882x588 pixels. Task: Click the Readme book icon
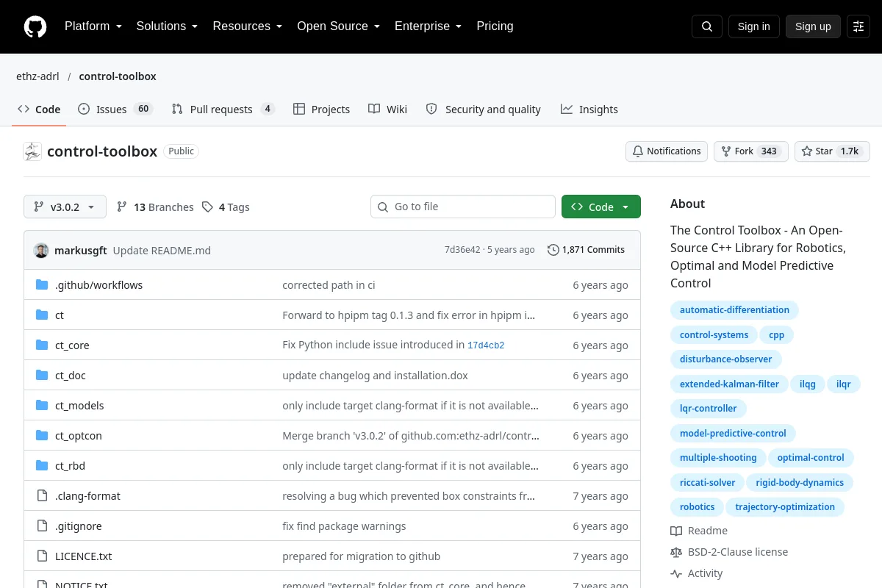676,531
